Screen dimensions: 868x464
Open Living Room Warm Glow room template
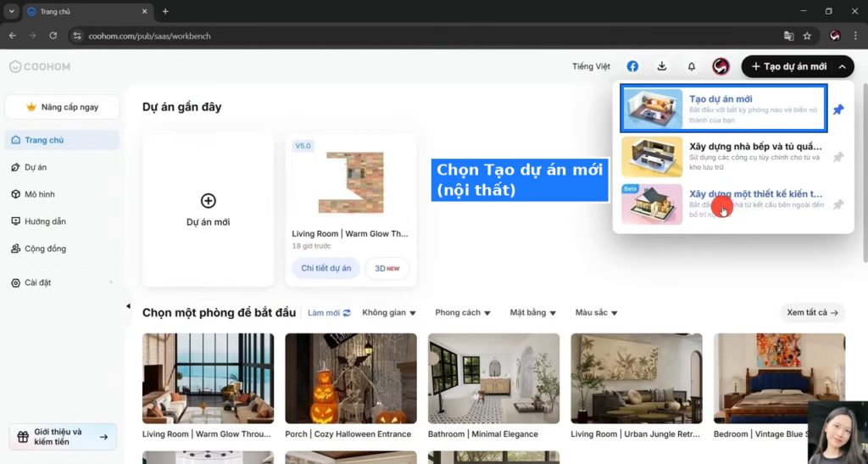(209, 378)
